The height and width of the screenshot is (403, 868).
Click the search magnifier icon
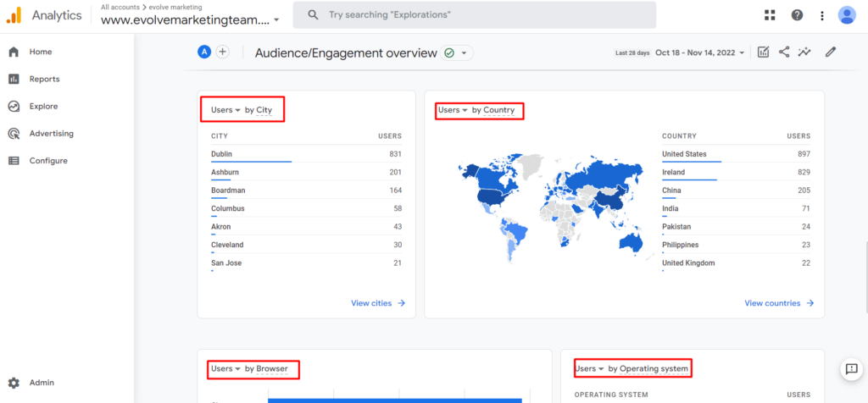tap(314, 15)
